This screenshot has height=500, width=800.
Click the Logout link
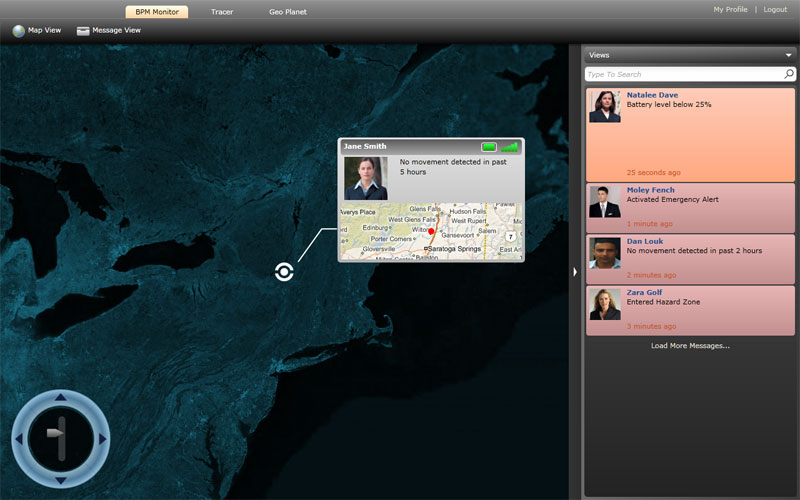pyautogui.click(x=775, y=9)
